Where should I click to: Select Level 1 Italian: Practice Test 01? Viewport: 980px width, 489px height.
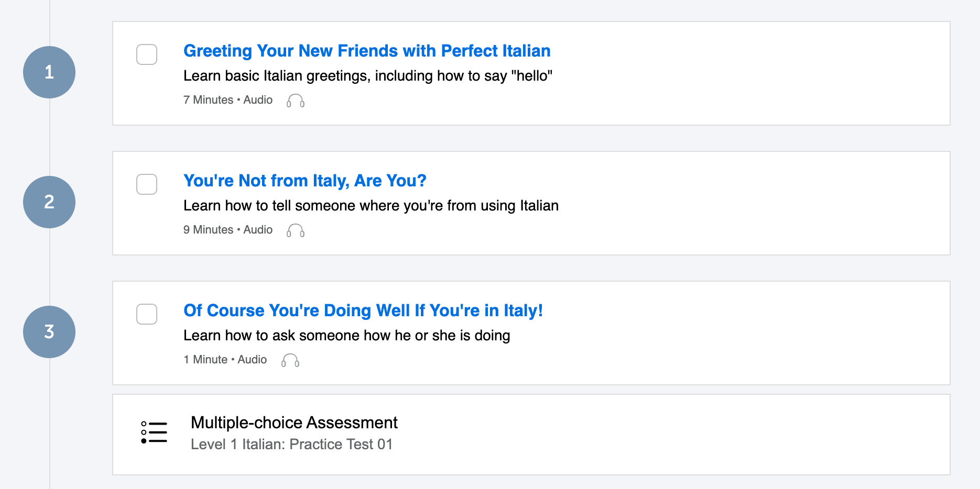pyautogui.click(x=291, y=444)
